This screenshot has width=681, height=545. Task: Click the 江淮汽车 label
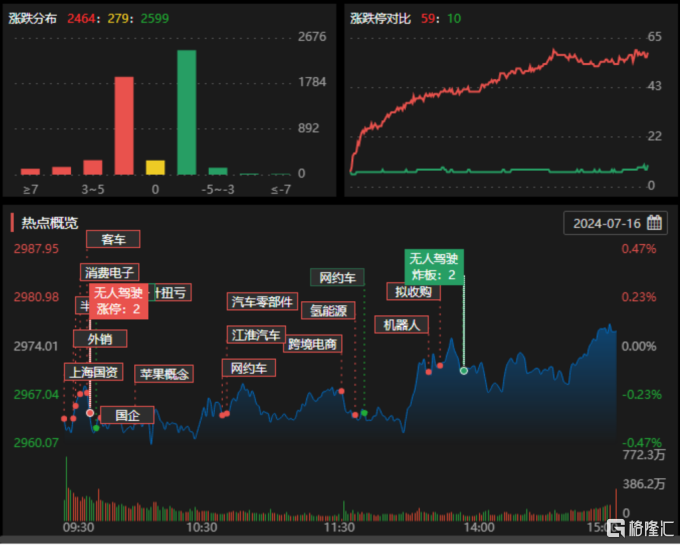[x=256, y=334]
